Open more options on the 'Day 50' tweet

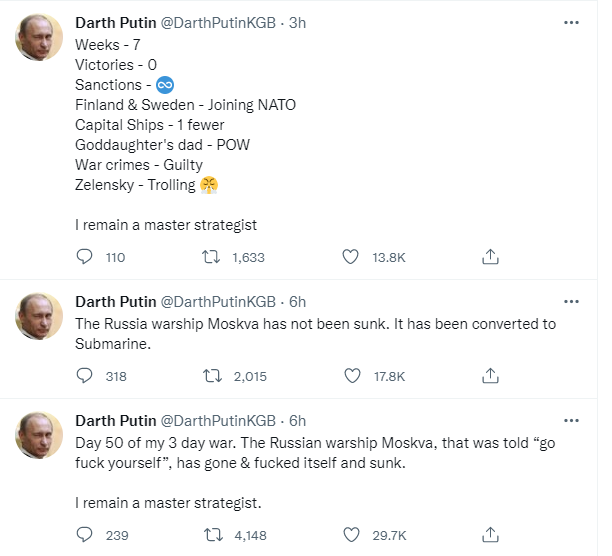point(571,421)
